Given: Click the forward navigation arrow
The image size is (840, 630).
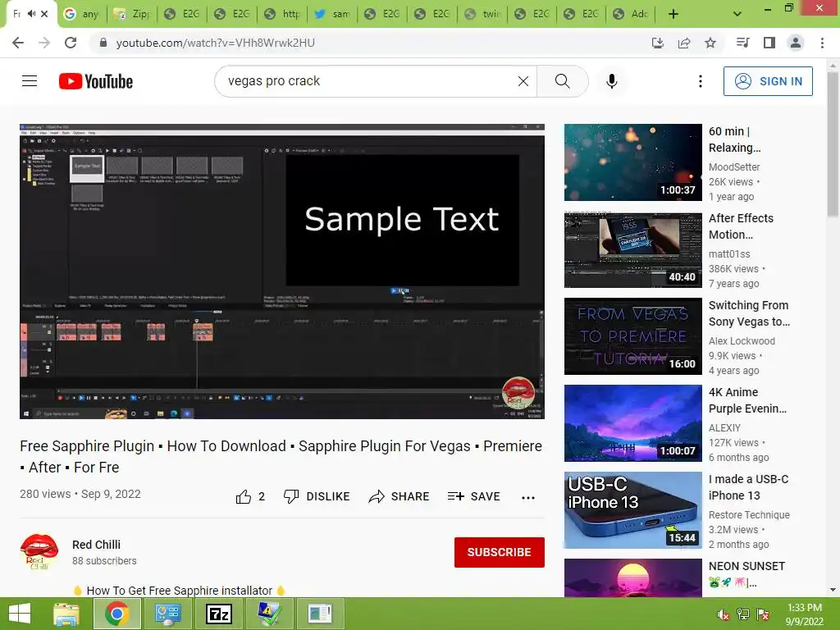Looking at the screenshot, I should pos(44,43).
